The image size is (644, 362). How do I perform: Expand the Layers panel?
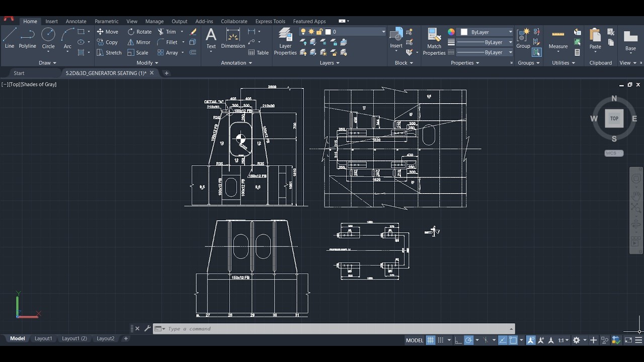pyautogui.click(x=330, y=63)
